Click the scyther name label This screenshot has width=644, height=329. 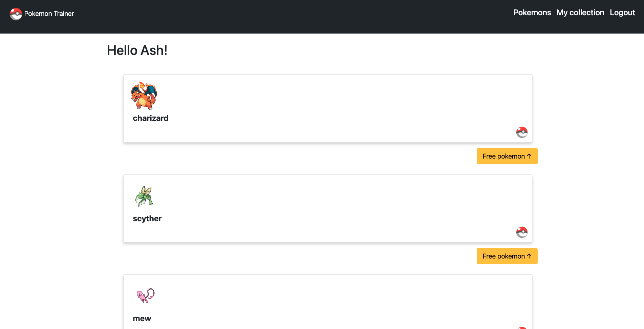[x=147, y=218]
